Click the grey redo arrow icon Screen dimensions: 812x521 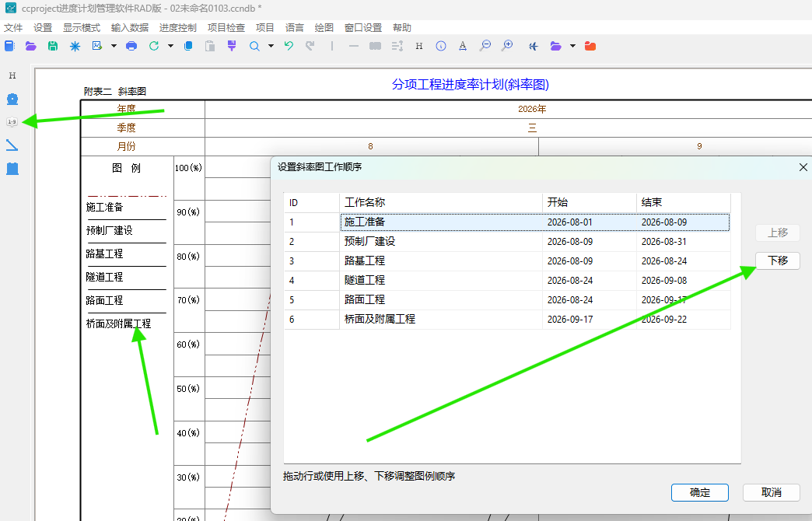coord(310,46)
